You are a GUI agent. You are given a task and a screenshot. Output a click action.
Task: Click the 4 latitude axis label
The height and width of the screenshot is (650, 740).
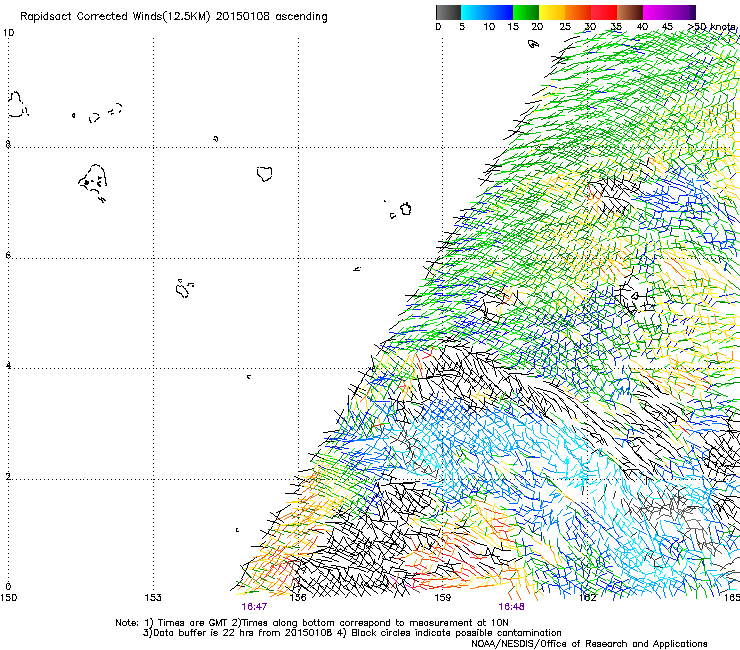[8, 366]
